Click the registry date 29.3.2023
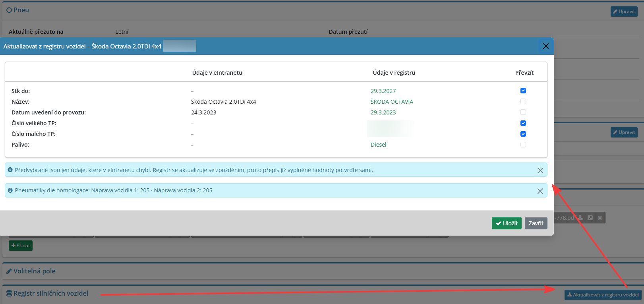 click(383, 112)
